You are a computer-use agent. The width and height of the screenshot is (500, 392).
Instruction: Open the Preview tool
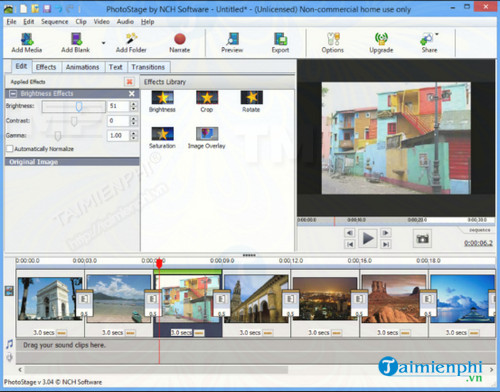pyautogui.click(x=232, y=43)
